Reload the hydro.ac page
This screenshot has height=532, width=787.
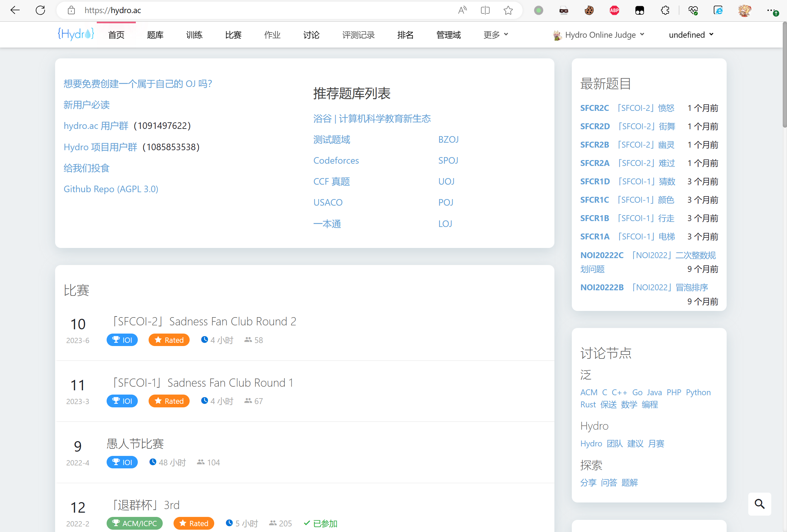(x=40, y=10)
